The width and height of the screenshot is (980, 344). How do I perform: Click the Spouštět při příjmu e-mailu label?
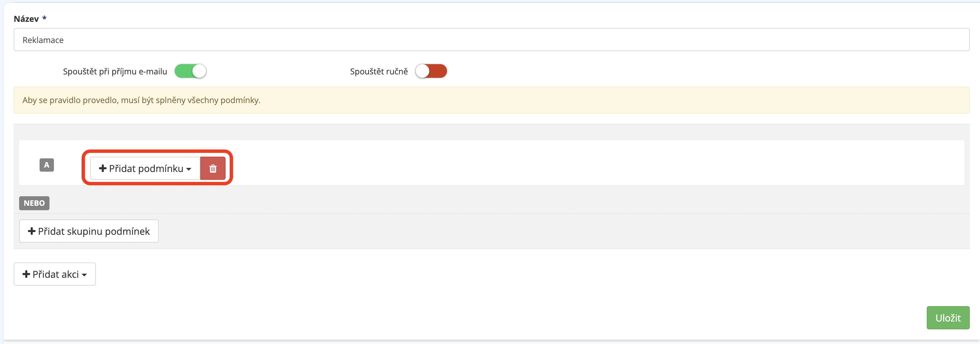115,72
